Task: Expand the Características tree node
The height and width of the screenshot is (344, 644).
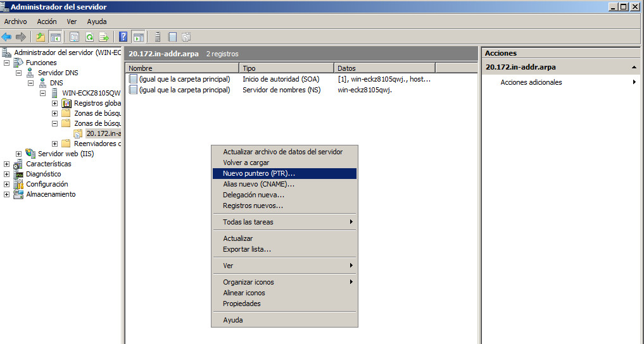Action: pos(7,164)
